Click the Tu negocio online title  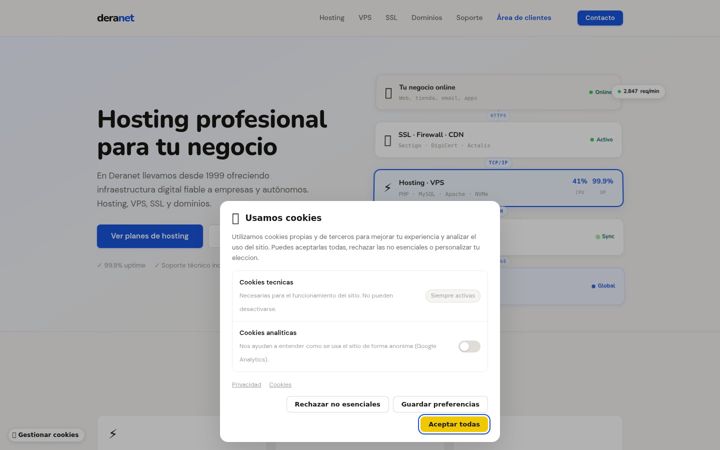click(x=427, y=87)
